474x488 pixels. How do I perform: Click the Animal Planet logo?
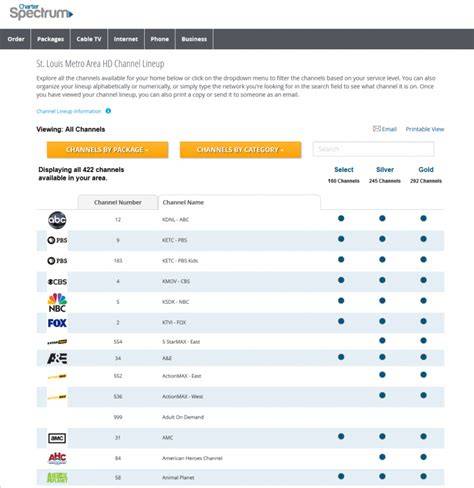57,478
